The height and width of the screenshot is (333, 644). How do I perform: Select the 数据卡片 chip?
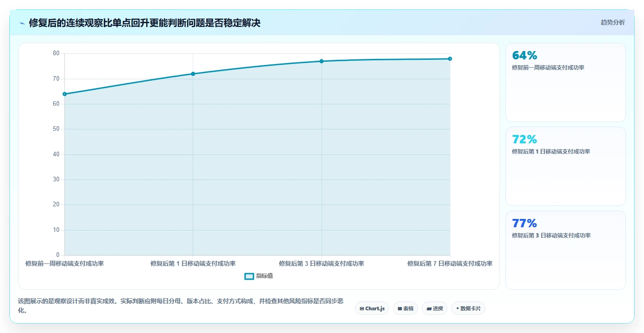(468, 308)
